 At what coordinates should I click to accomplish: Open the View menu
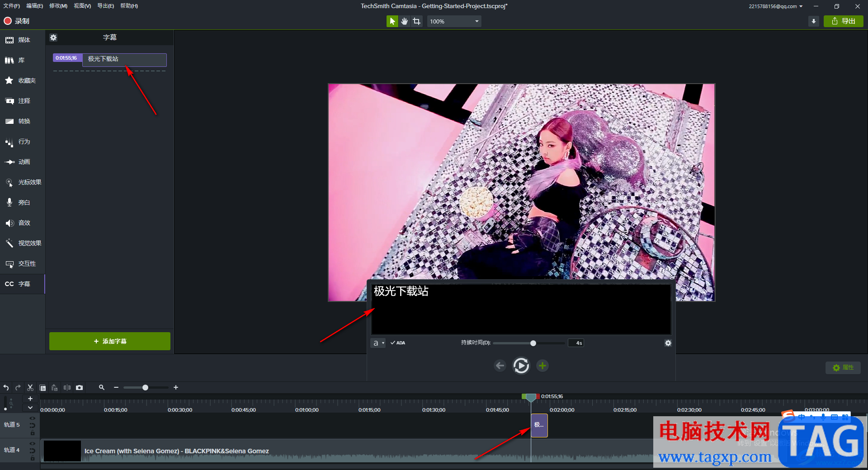pyautogui.click(x=82, y=6)
